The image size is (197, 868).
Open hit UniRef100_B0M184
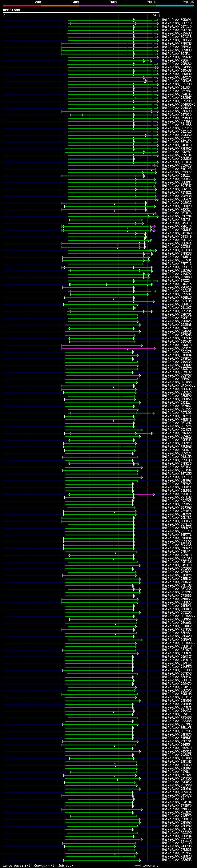(177, 30)
